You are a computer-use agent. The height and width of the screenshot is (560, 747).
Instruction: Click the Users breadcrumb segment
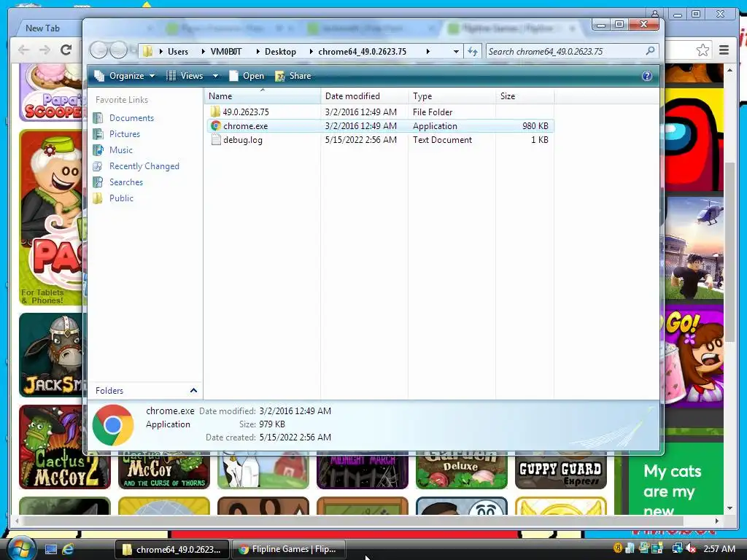pyautogui.click(x=178, y=52)
